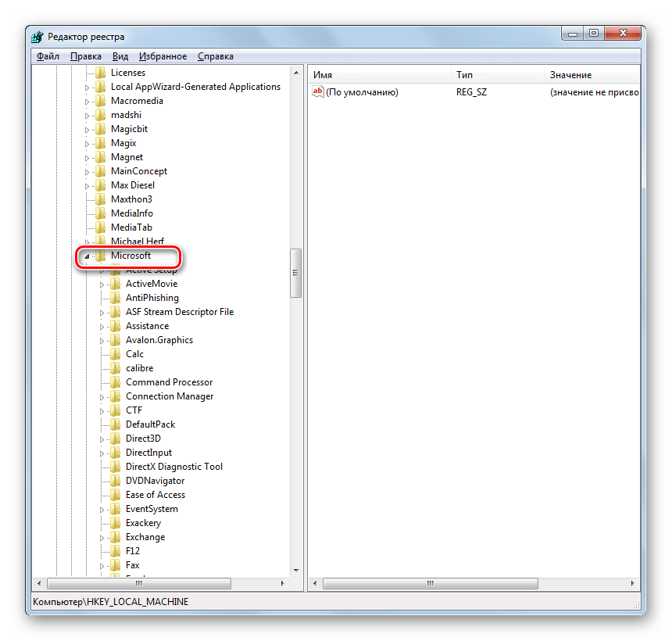Click the AntiPhishing folder icon

[116, 298]
